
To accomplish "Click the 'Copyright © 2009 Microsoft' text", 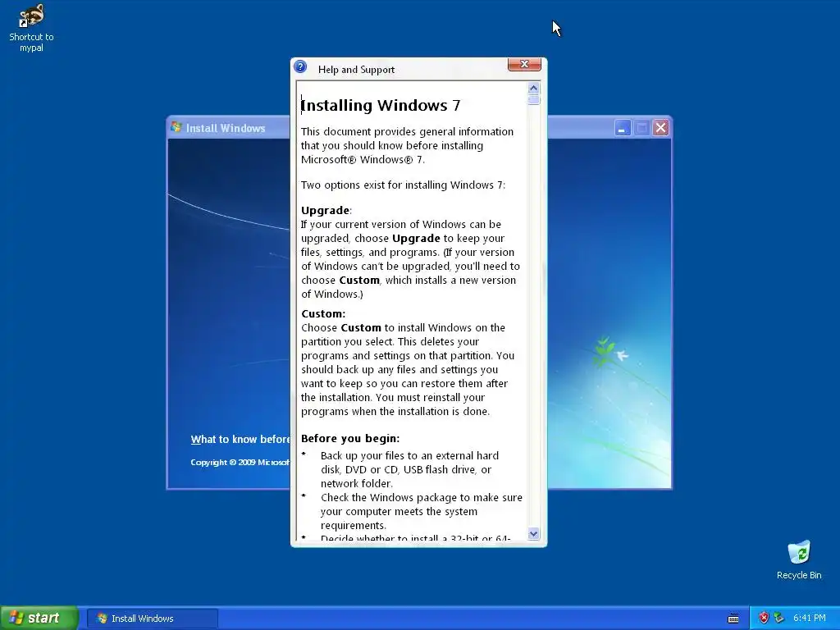I will tap(240, 463).
